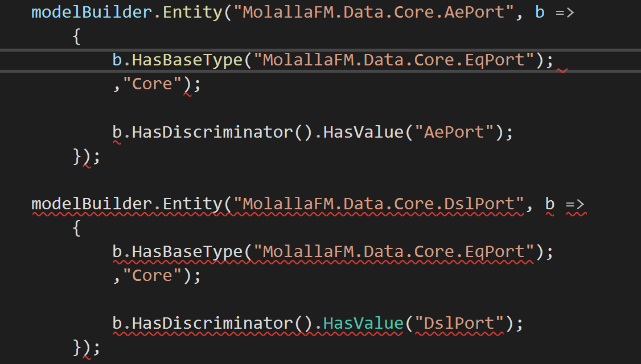Image resolution: width=641 pixels, height=364 pixels.
Task: Click the final closing brace and semicolon
Action: 84,348
